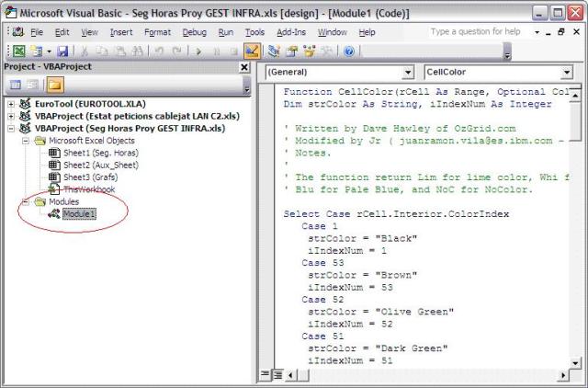The width and height of the screenshot is (588, 388).
Task: Open Project Explorer via toolbar icon
Action: pos(274,51)
